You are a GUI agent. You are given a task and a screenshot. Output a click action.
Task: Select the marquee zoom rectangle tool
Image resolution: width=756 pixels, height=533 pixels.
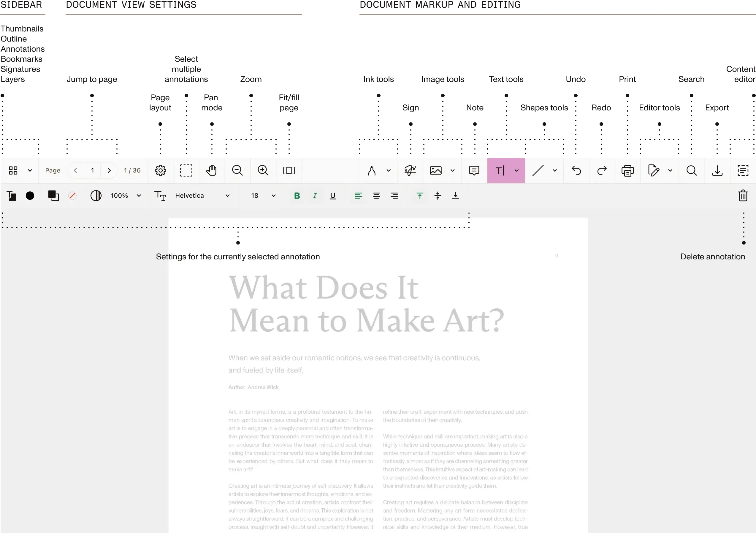pyautogui.click(x=186, y=171)
